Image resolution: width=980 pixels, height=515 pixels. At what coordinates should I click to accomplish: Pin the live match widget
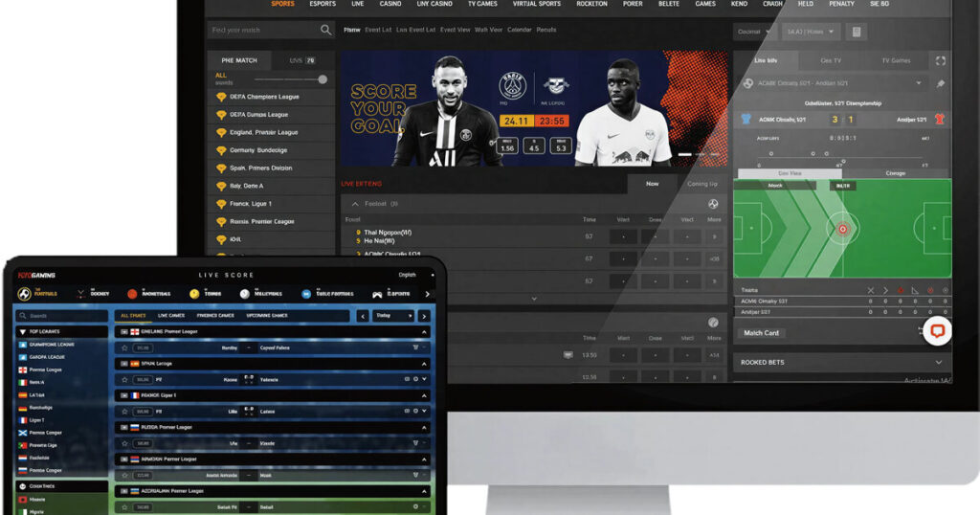941,83
